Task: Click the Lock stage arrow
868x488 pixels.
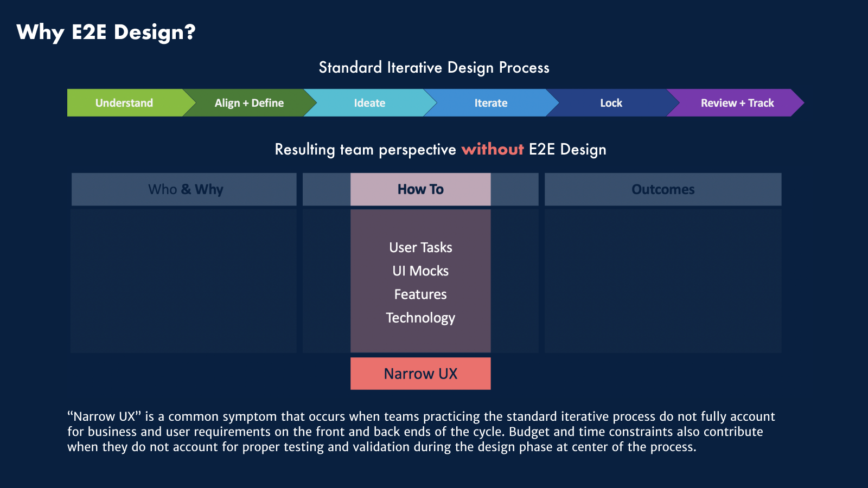Action: pos(611,103)
